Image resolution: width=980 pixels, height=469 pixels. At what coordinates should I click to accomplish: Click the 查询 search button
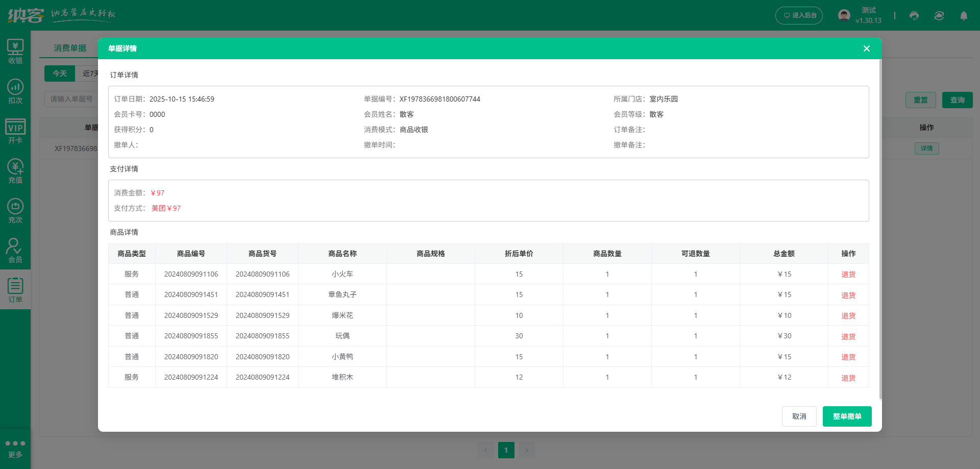pos(957,100)
